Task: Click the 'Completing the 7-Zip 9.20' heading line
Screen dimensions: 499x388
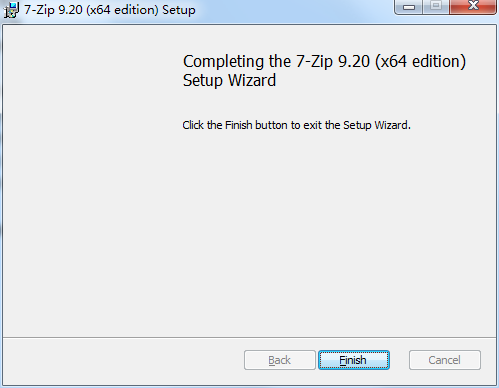Action: point(324,61)
